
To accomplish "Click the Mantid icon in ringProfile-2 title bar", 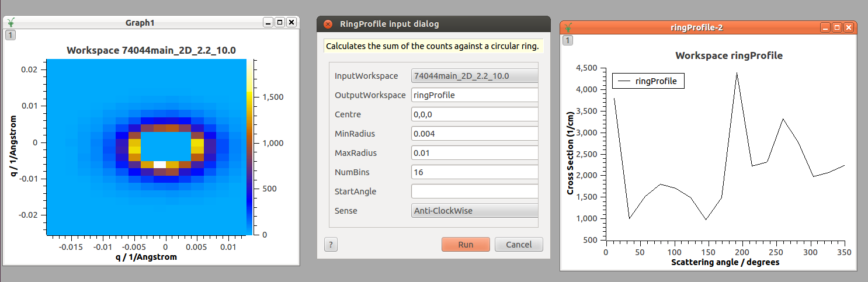I will click(568, 27).
